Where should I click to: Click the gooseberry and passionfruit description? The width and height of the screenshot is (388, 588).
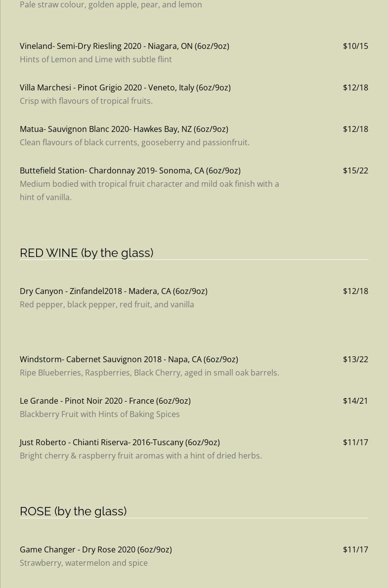point(134,142)
